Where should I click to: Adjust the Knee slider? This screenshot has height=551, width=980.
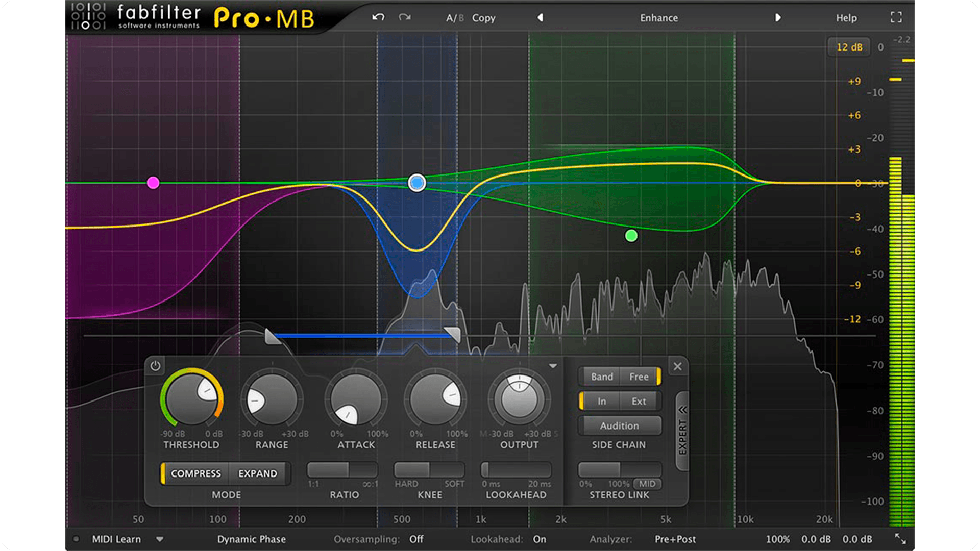pyautogui.click(x=429, y=469)
